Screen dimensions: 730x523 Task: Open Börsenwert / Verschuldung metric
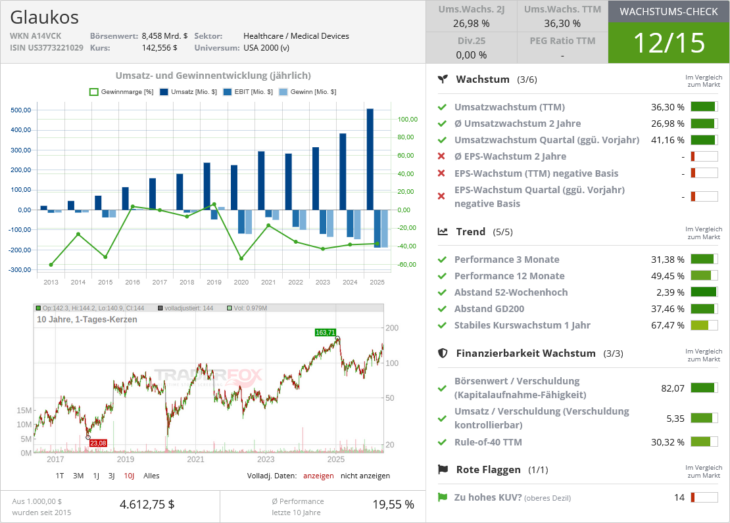[x=520, y=388]
